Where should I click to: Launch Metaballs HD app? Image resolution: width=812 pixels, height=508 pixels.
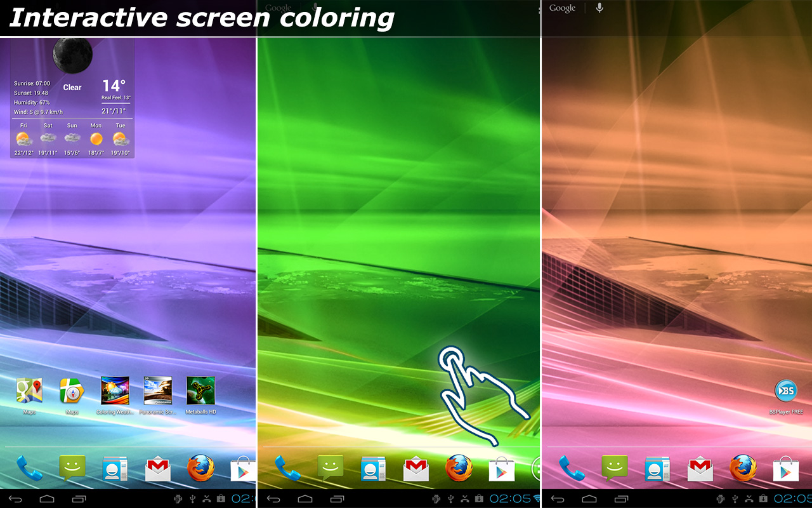pos(200,391)
